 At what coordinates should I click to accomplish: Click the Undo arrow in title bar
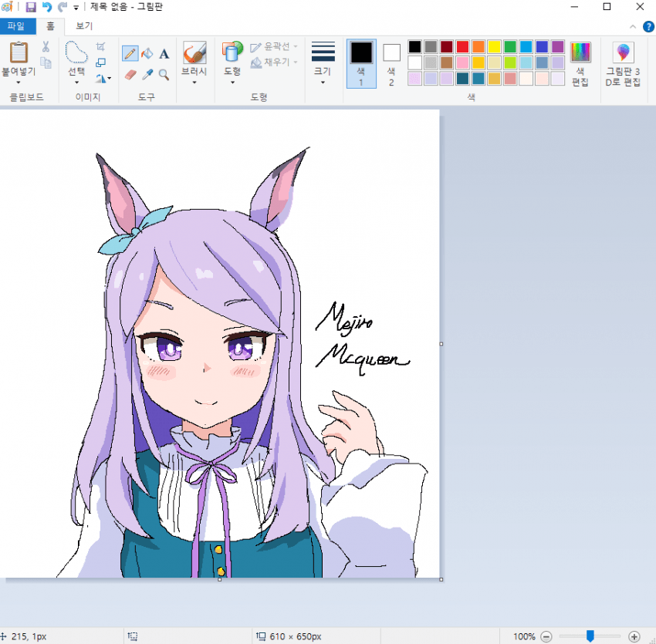point(47,7)
